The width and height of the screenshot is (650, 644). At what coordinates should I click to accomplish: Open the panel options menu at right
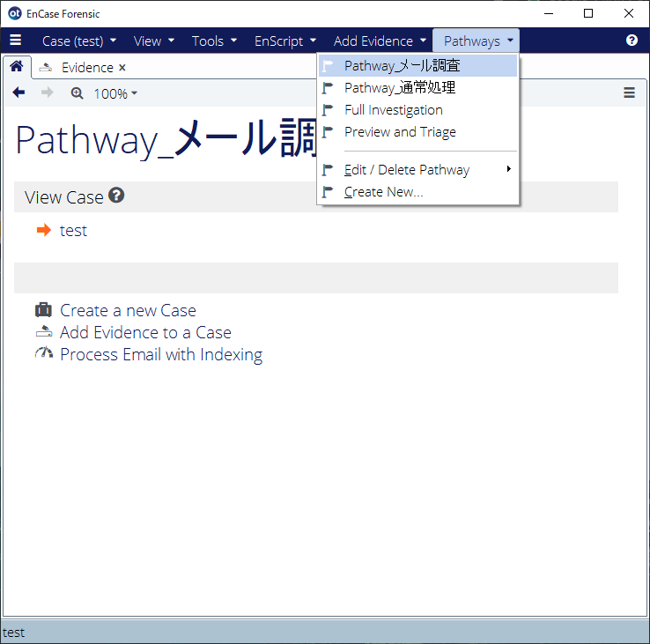629,93
